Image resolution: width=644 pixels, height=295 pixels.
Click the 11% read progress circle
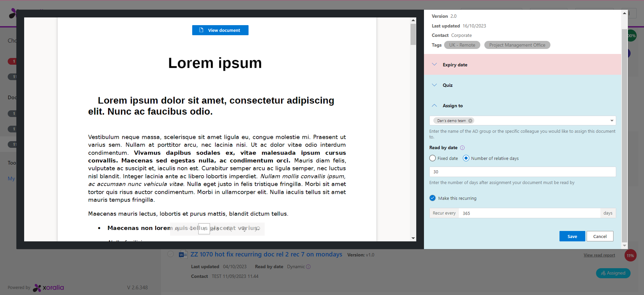(630, 255)
